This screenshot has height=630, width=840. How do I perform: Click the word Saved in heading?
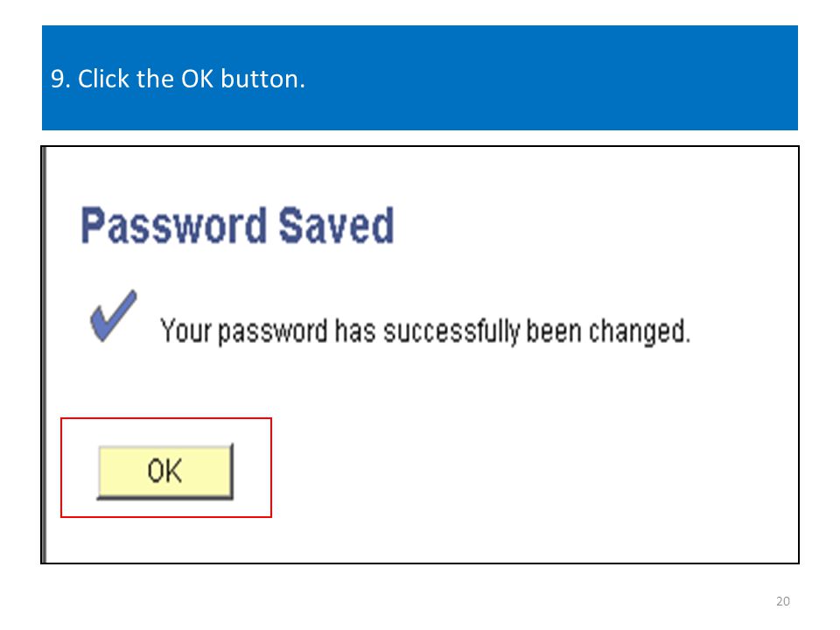point(336,226)
